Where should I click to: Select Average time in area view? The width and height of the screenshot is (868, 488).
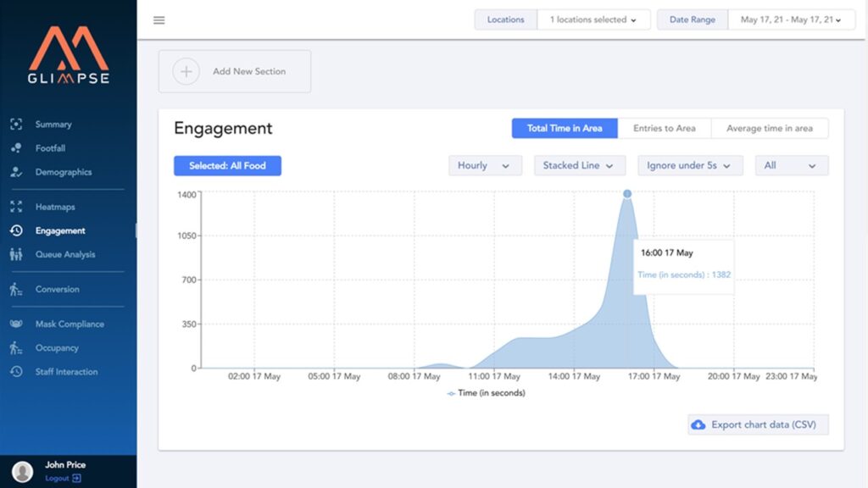point(769,129)
